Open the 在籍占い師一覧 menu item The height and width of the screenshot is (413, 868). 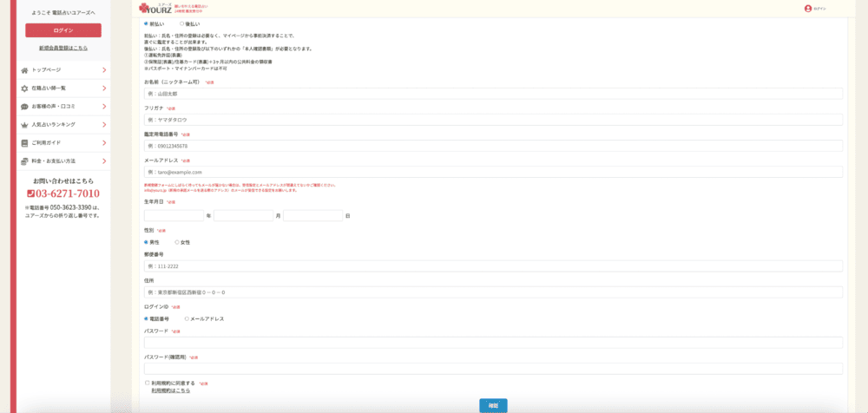[63, 88]
